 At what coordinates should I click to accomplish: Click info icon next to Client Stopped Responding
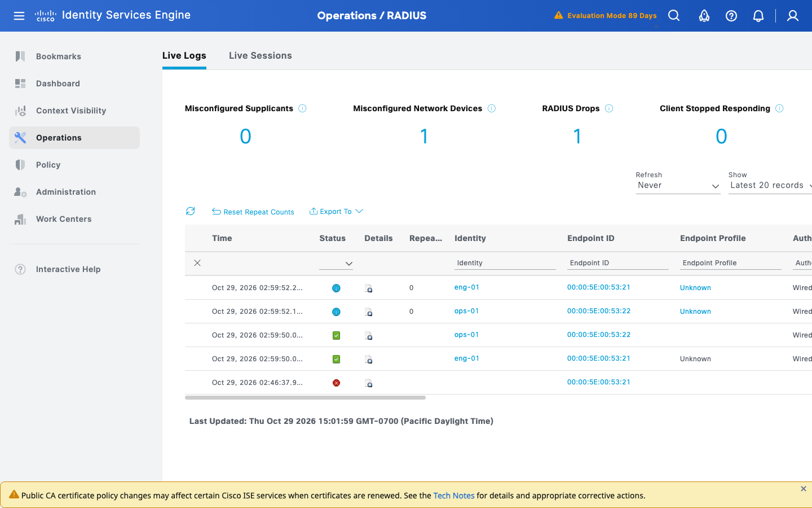(779, 108)
